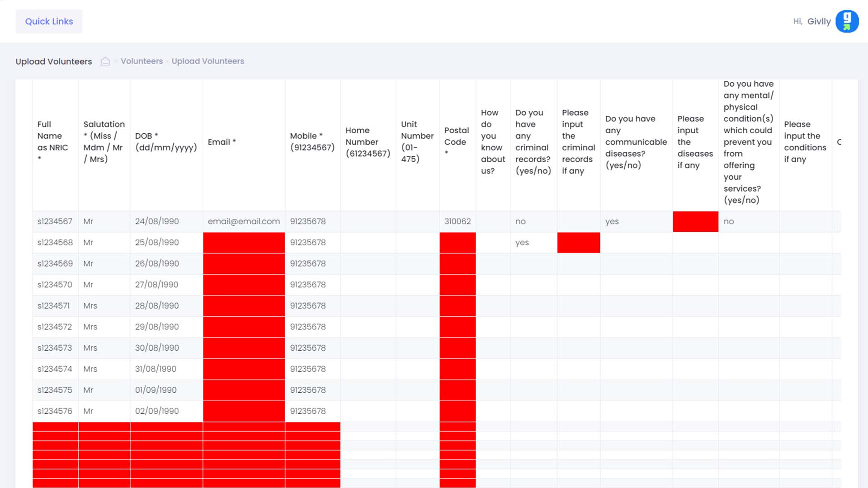The height and width of the screenshot is (488, 868).
Task: Click email@email.com cell
Action: pyautogui.click(x=244, y=221)
